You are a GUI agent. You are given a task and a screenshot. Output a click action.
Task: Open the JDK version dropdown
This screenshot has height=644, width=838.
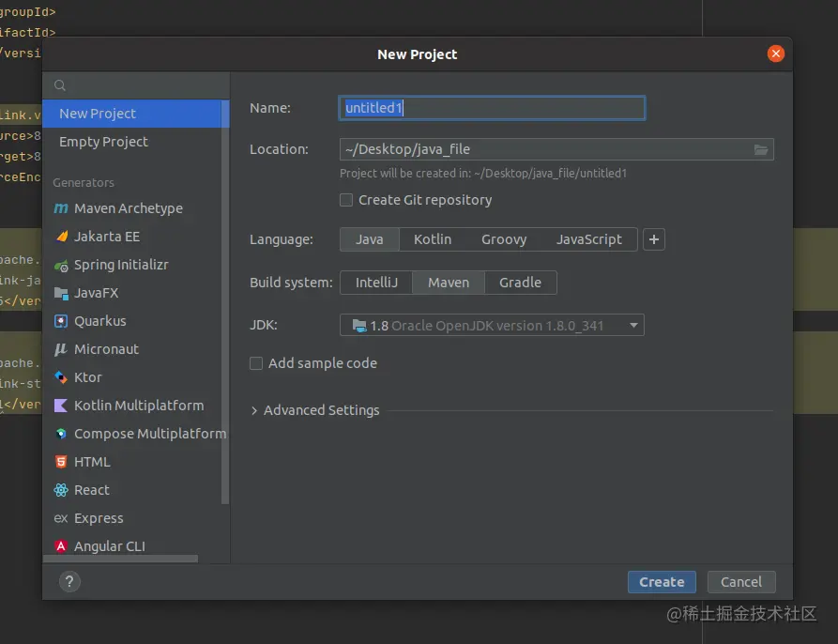(x=492, y=326)
